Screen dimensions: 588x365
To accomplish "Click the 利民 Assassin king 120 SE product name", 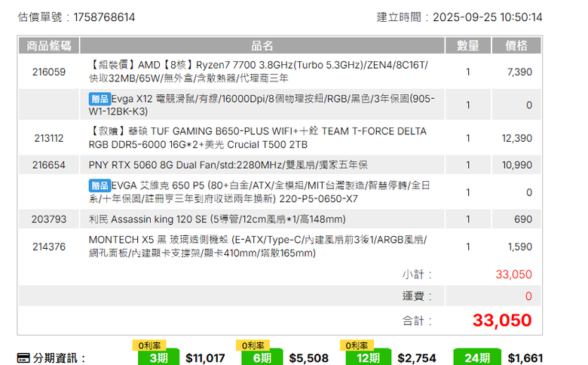I will click(217, 219).
